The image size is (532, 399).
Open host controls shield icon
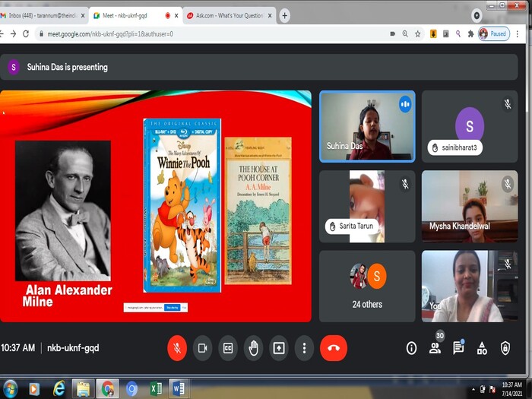(x=505, y=348)
